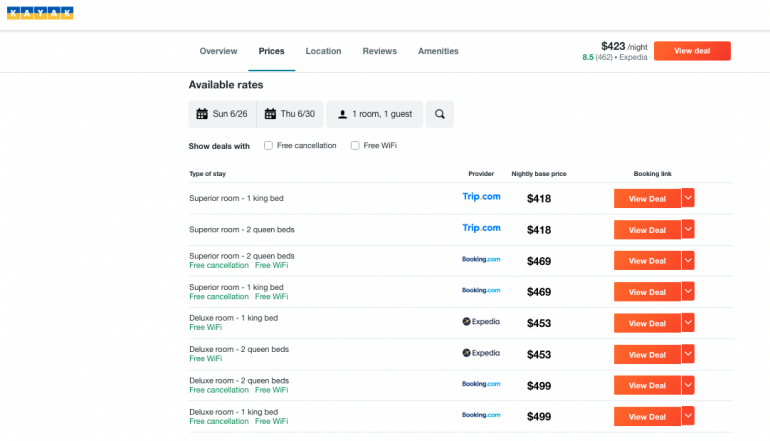Click the calendar icon for Thu 6/30
This screenshot has height=441, width=770.
[270, 114]
